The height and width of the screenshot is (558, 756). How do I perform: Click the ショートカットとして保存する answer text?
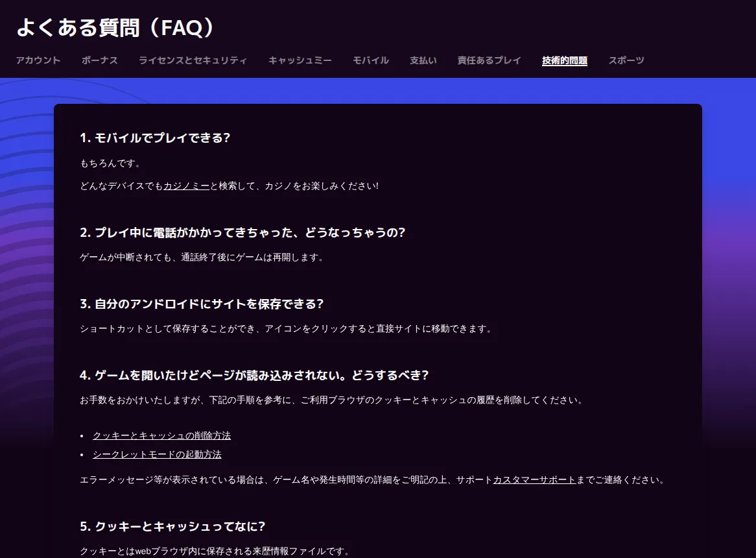click(286, 329)
